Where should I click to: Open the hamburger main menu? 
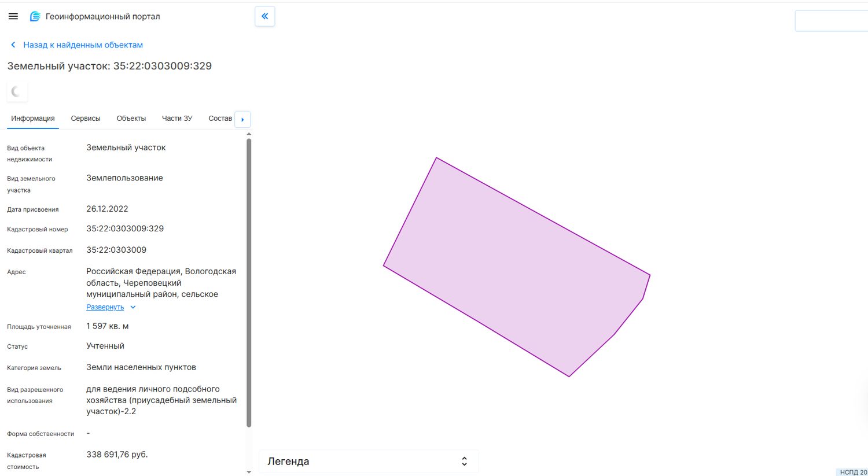coord(13,17)
